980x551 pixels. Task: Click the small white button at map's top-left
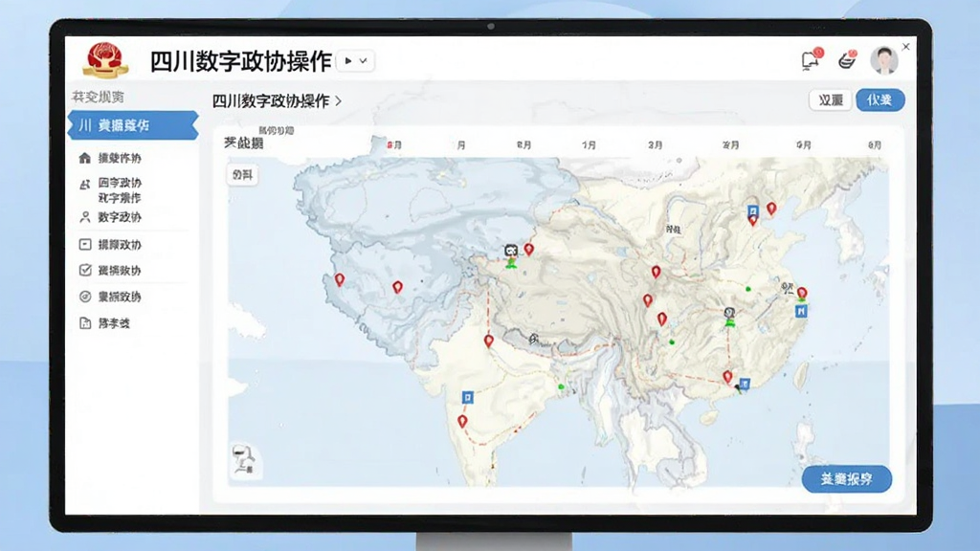[x=242, y=175]
